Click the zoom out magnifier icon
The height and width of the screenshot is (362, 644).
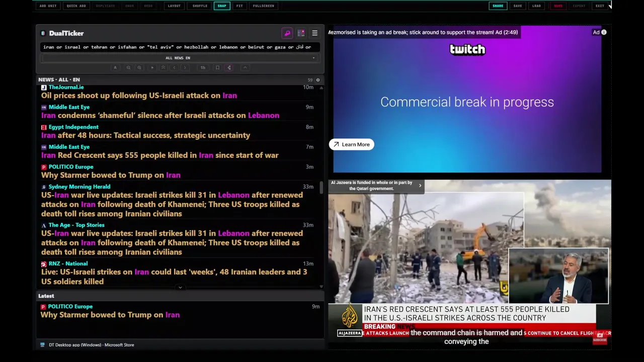click(128, 67)
